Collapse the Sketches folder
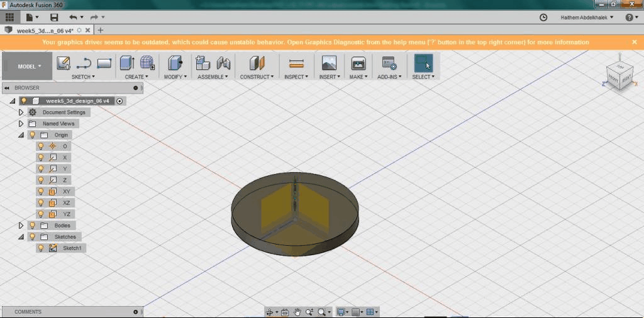The image size is (644, 318). pos(21,237)
